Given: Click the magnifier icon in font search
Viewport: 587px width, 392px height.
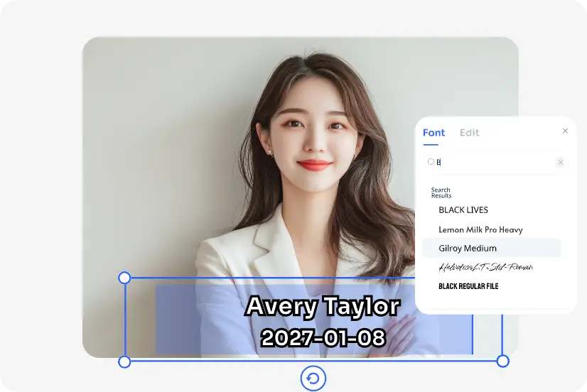Looking at the screenshot, I should click(431, 162).
